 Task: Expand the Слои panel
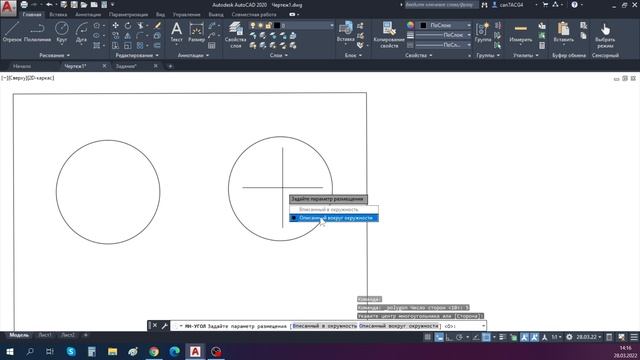(x=279, y=55)
